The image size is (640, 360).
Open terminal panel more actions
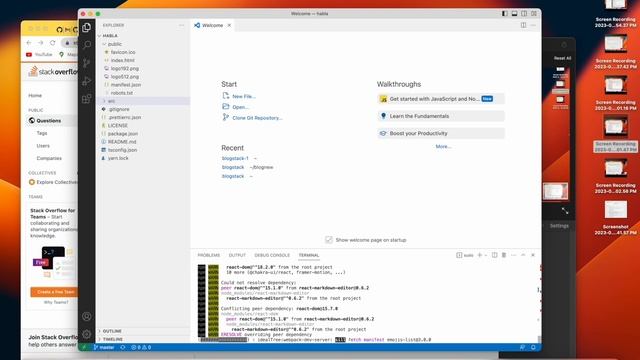(x=513, y=255)
